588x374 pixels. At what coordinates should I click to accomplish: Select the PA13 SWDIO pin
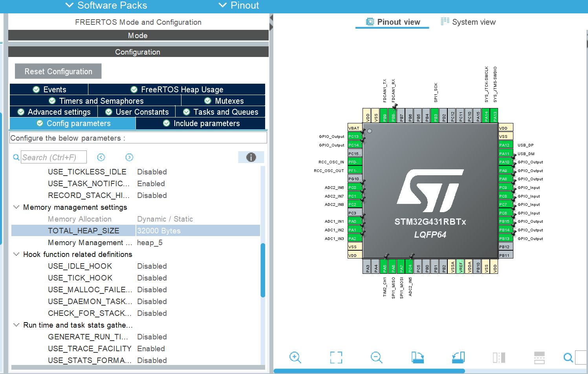click(x=495, y=115)
